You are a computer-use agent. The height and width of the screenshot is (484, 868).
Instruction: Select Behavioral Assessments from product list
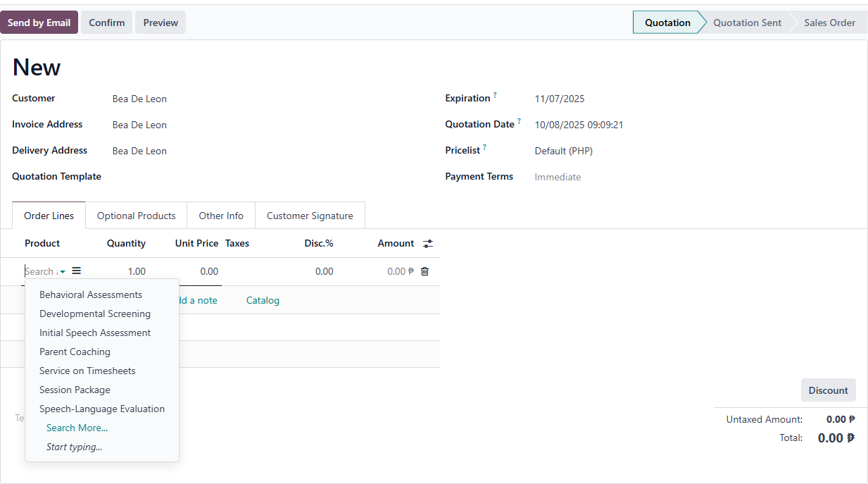tap(91, 294)
